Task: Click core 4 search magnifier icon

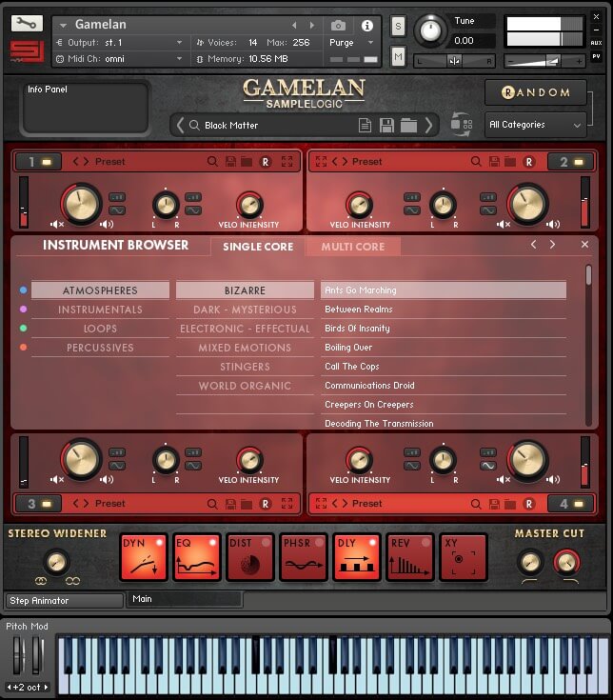Action: click(476, 504)
